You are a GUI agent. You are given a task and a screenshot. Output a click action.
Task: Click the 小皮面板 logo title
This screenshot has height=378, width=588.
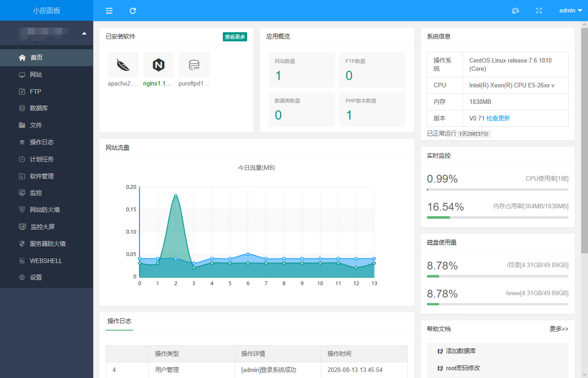(46, 11)
